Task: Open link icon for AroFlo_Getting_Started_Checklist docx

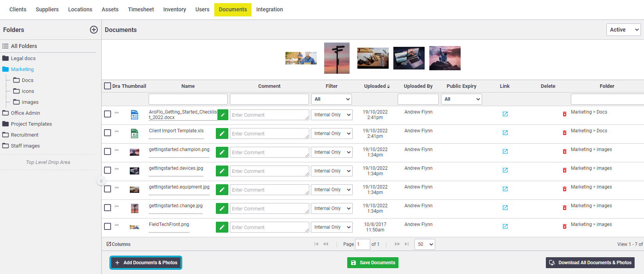Action: point(505,114)
